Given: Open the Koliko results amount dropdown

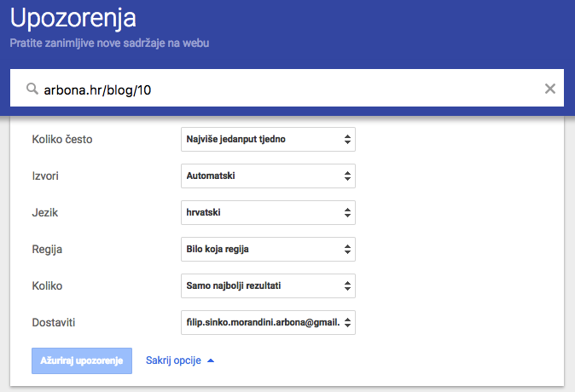Looking at the screenshot, I should (x=268, y=285).
